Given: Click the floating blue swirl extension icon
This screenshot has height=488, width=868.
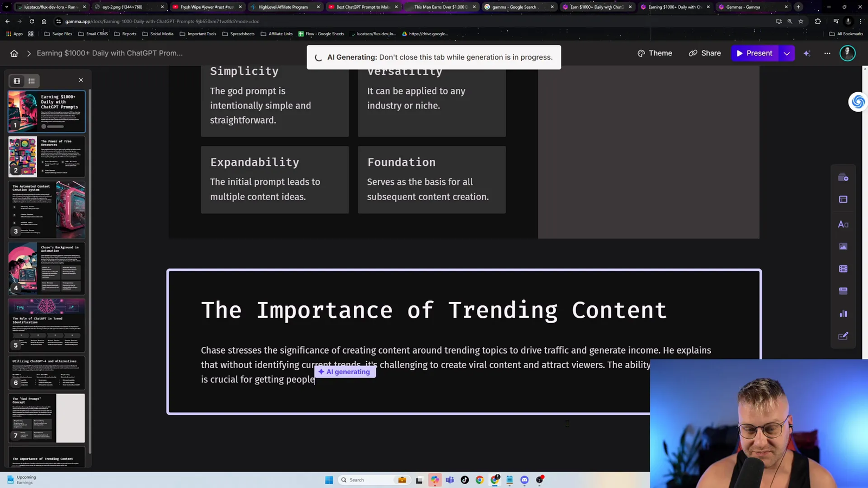Looking at the screenshot, I should [x=858, y=101].
